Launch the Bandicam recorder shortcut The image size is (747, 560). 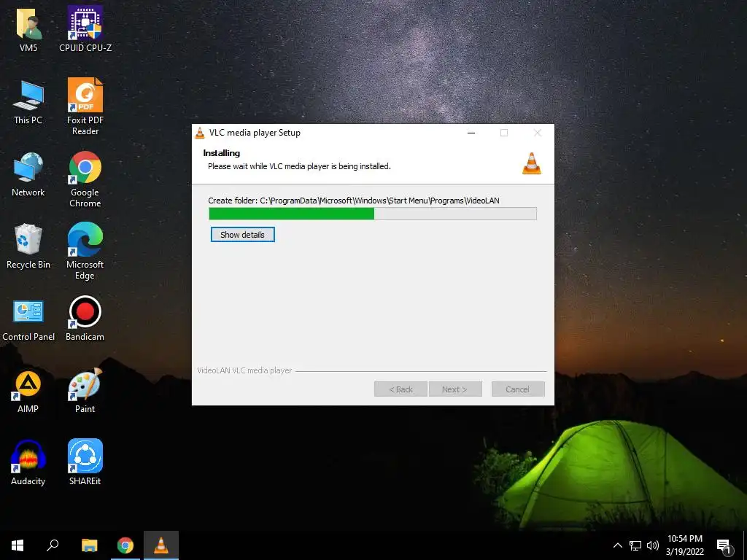(x=85, y=318)
